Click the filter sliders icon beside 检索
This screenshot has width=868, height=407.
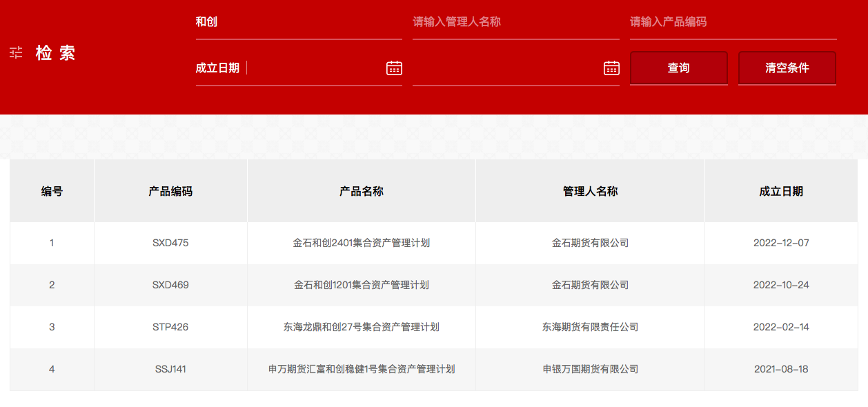click(16, 52)
